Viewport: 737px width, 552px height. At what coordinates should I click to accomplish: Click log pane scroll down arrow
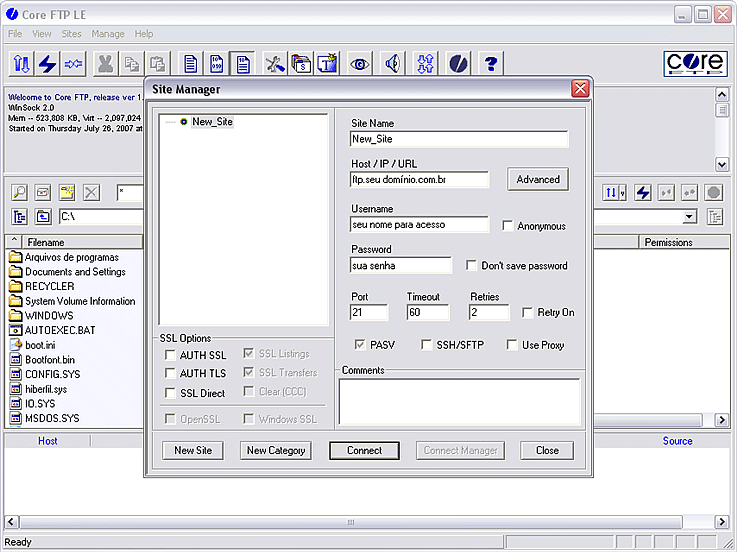click(721, 164)
